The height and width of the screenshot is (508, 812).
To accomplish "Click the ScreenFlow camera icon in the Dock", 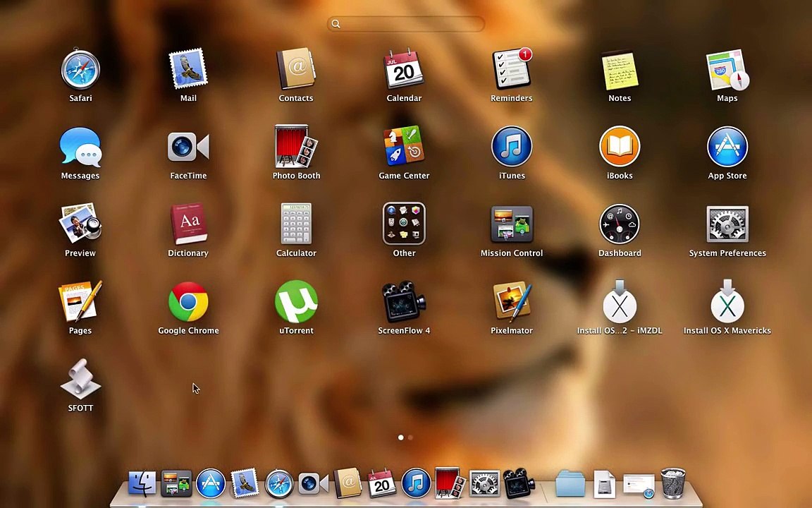I will tap(518, 483).
